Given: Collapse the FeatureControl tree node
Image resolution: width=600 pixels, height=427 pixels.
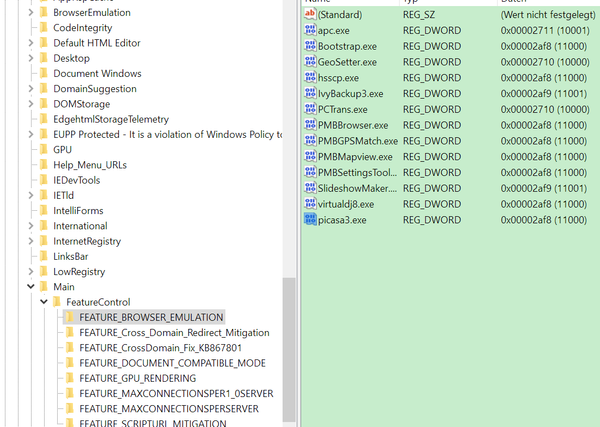Looking at the screenshot, I should (x=43, y=302).
